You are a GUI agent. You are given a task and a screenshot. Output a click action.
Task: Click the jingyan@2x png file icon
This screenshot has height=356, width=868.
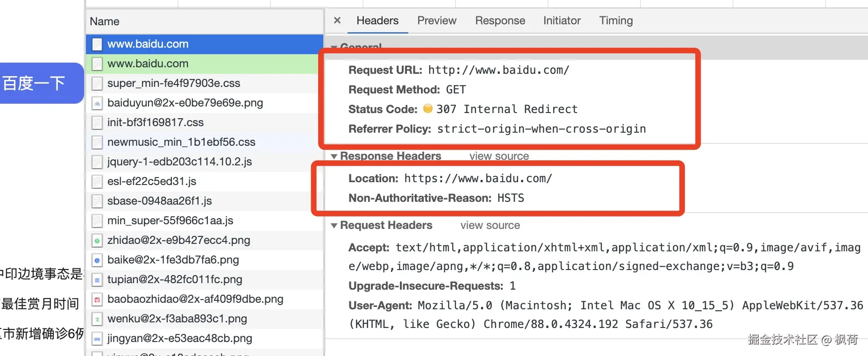tap(97, 339)
